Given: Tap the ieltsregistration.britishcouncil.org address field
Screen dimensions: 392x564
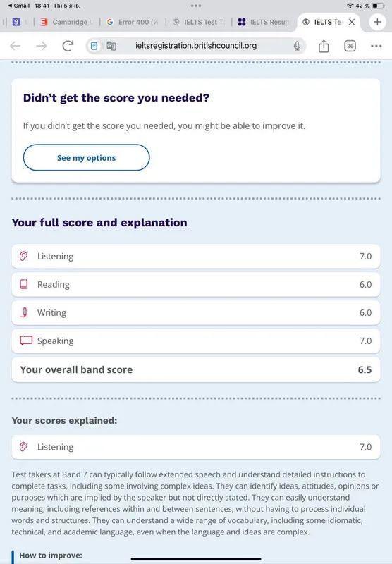Looking at the screenshot, I should pyautogui.click(x=196, y=46).
